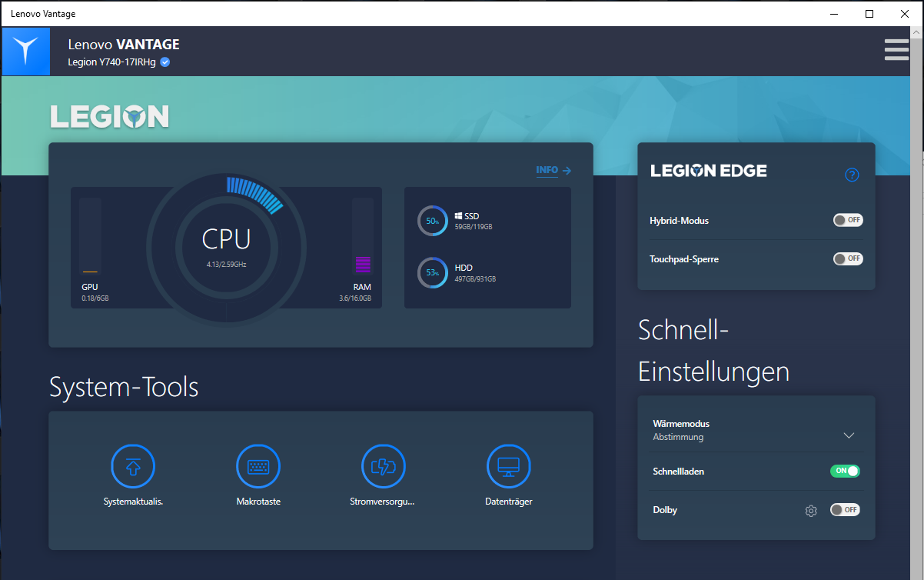
Task: Click the Makrotaste label
Action: (x=258, y=502)
